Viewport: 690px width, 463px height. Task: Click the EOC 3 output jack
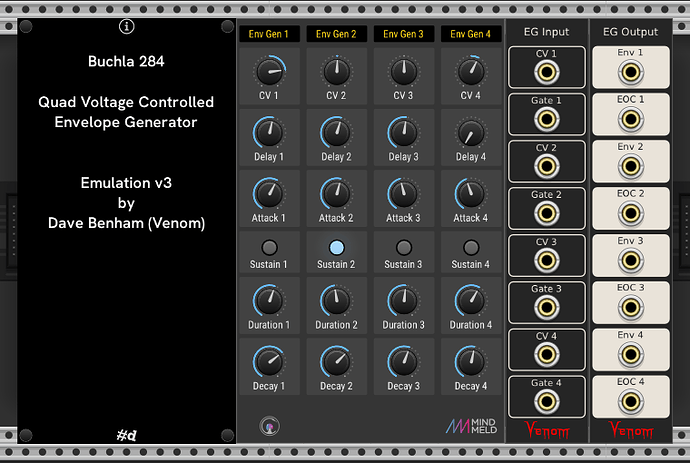(x=631, y=307)
